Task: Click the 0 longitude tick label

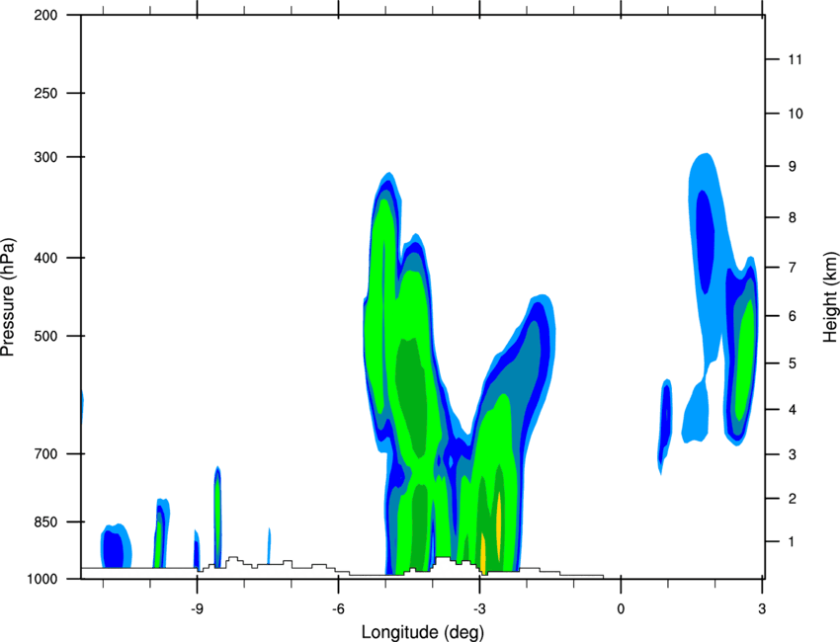Action: click(x=621, y=608)
